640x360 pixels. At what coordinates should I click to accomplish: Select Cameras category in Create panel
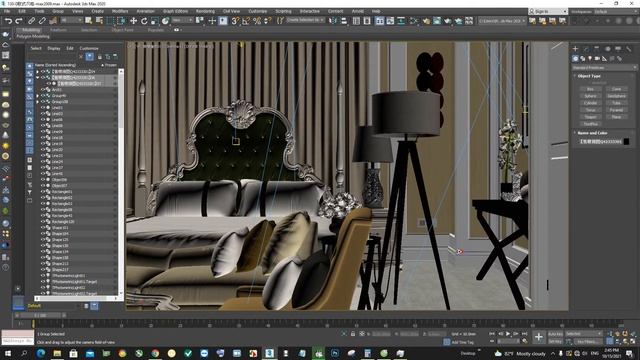[597, 59]
